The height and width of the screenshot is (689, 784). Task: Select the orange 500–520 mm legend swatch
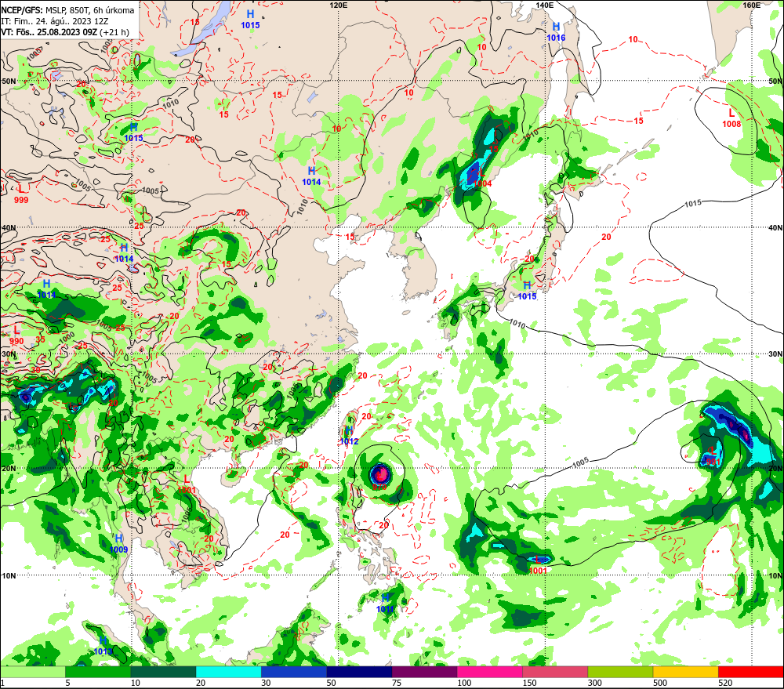point(686,672)
